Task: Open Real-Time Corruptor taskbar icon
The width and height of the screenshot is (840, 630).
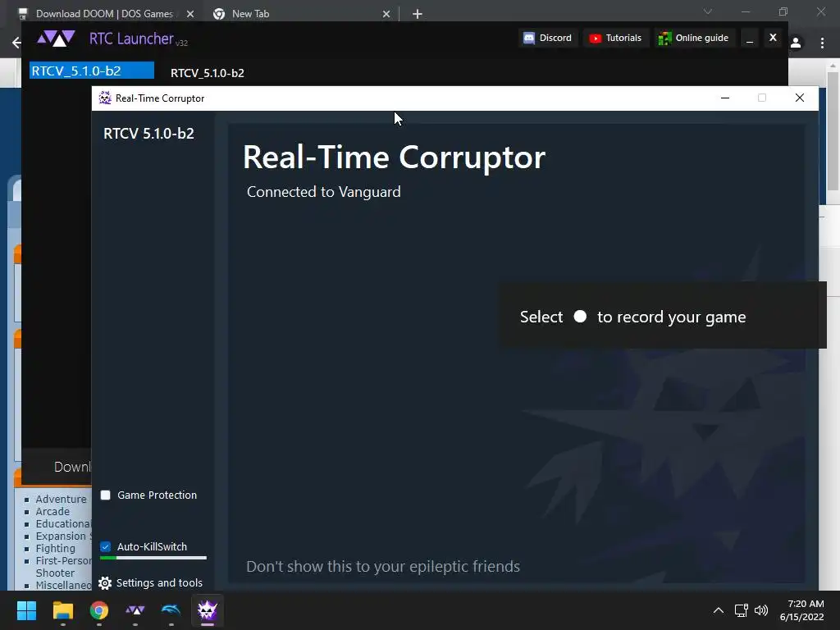Action: [x=207, y=610]
